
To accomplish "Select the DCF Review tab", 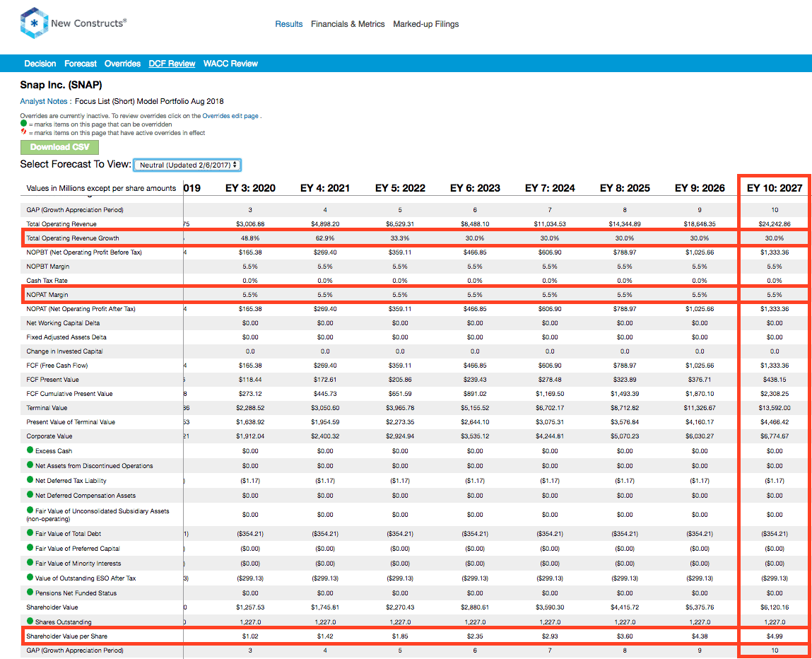I will click(172, 63).
